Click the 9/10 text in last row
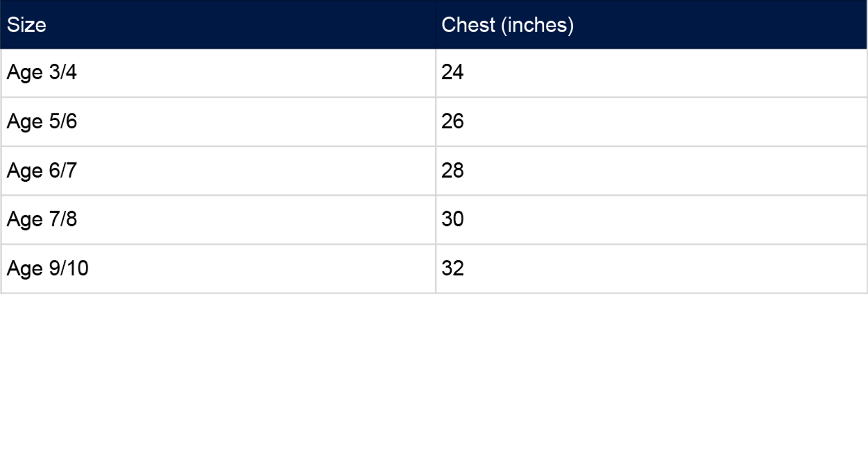The height and width of the screenshot is (452, 868). pyautogui.click(x=69, y=268)
